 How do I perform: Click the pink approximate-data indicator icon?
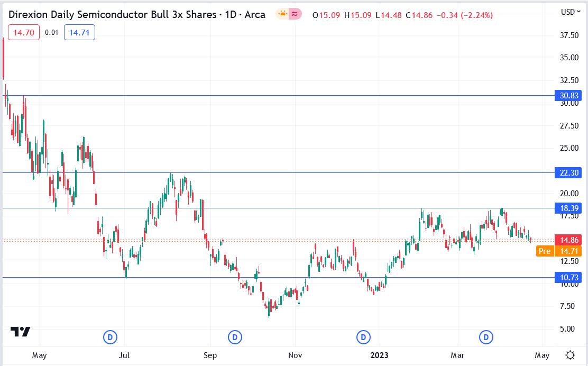295,14
